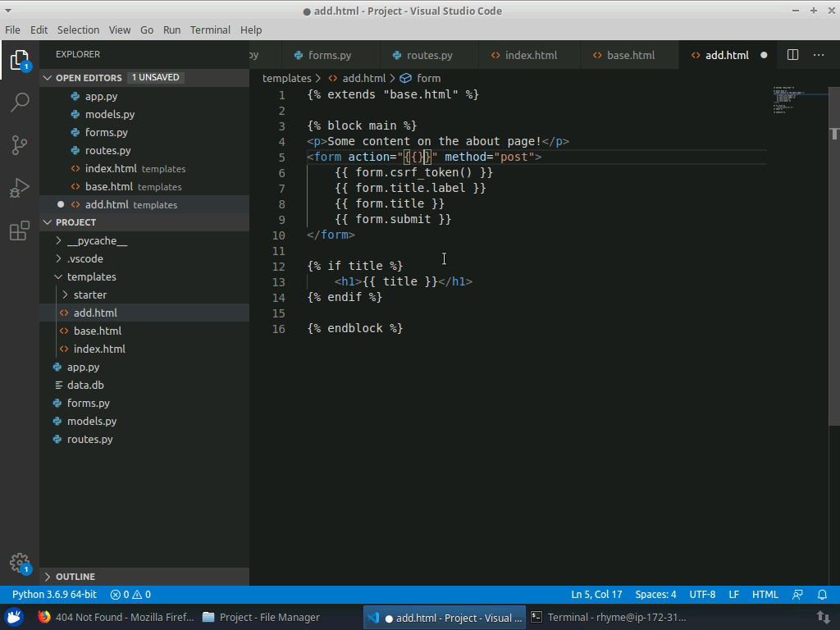Open the Edit menu
The width and height of the screenshot is (840, 630).
(x=39, y=30)
